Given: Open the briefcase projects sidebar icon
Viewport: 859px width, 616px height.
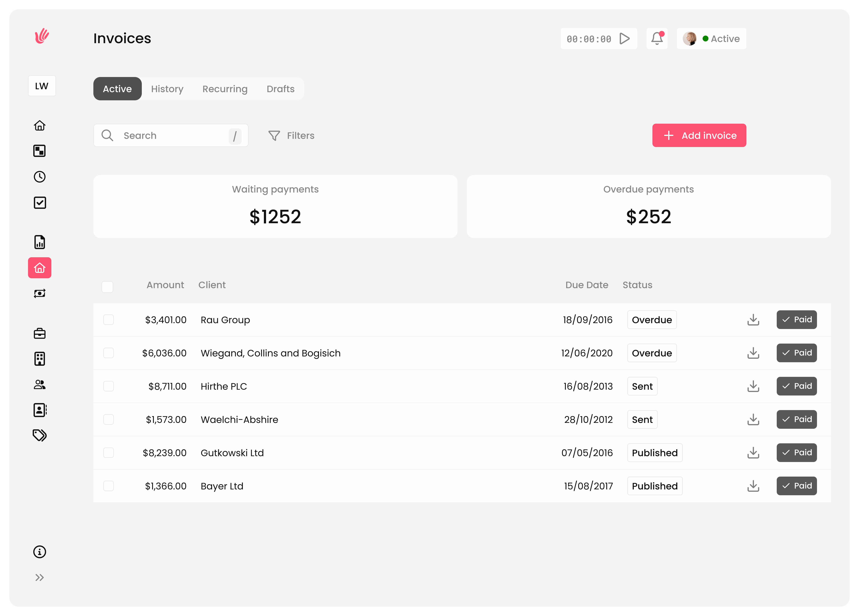Looking at the screenshot, I should 40,333.
